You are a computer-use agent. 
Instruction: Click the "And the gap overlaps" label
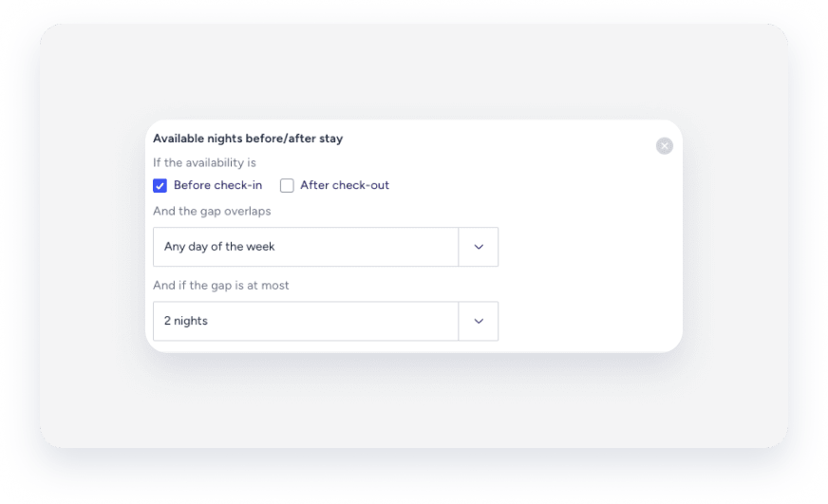212,211
